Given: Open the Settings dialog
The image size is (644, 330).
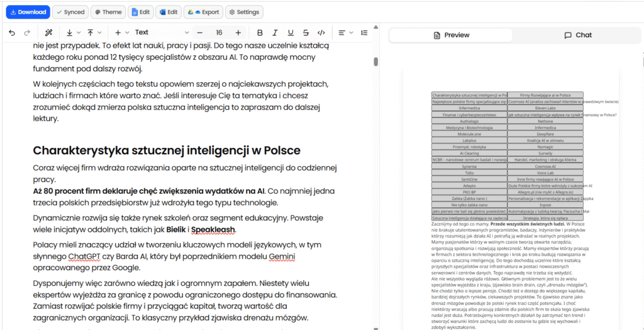Looking at the screenshot, I should point(245,12).
